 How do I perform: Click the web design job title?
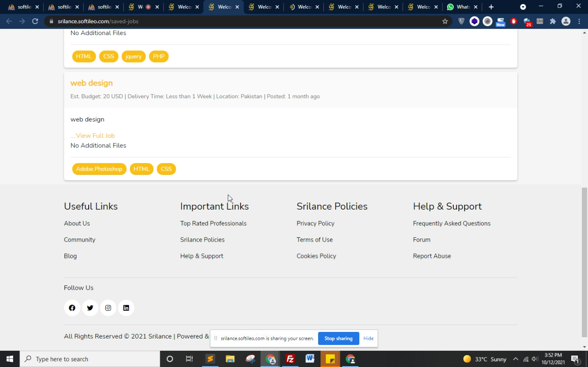pos(91,83)
